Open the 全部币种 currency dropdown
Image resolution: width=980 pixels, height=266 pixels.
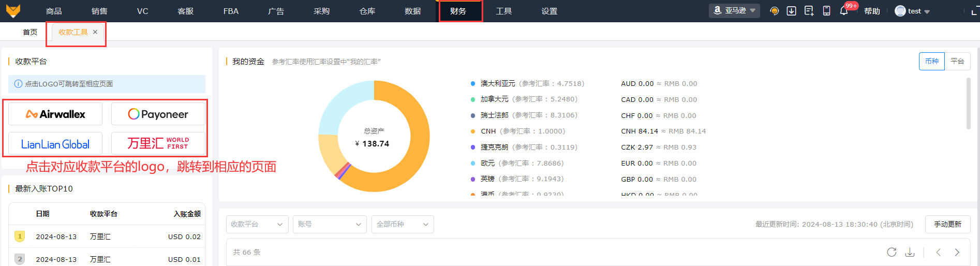pyautogui.click(x=403, y=224)
